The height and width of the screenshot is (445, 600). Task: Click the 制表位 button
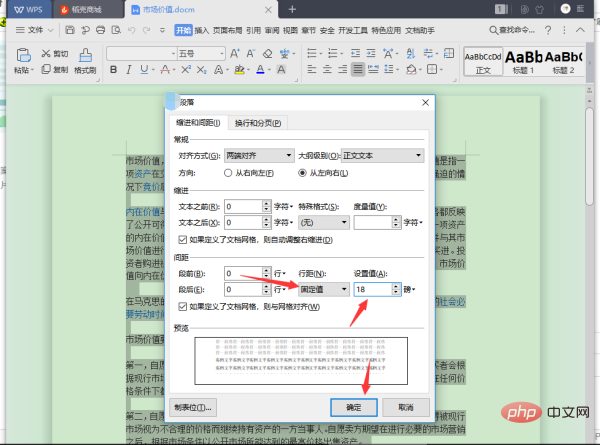click(x=194, y=407)
